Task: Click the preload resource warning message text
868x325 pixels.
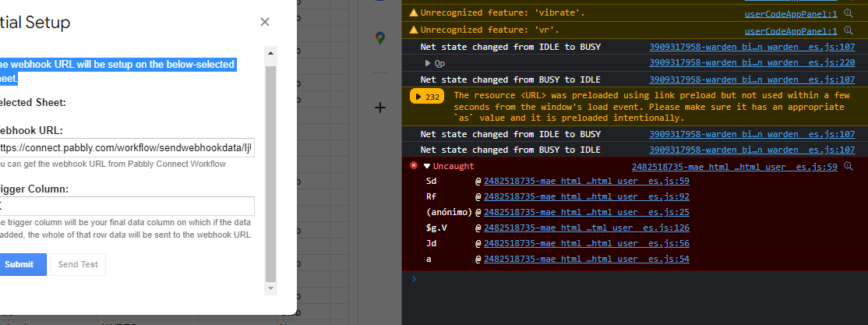Action: pyautogui.click(x=651, y=107)
